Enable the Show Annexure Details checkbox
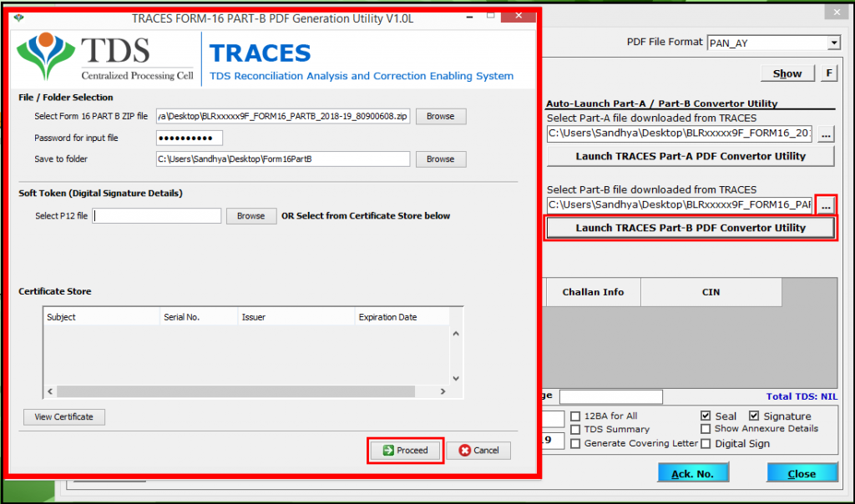Screen dimensions: 855x504 pyautogui.click(x=706, y=430)
